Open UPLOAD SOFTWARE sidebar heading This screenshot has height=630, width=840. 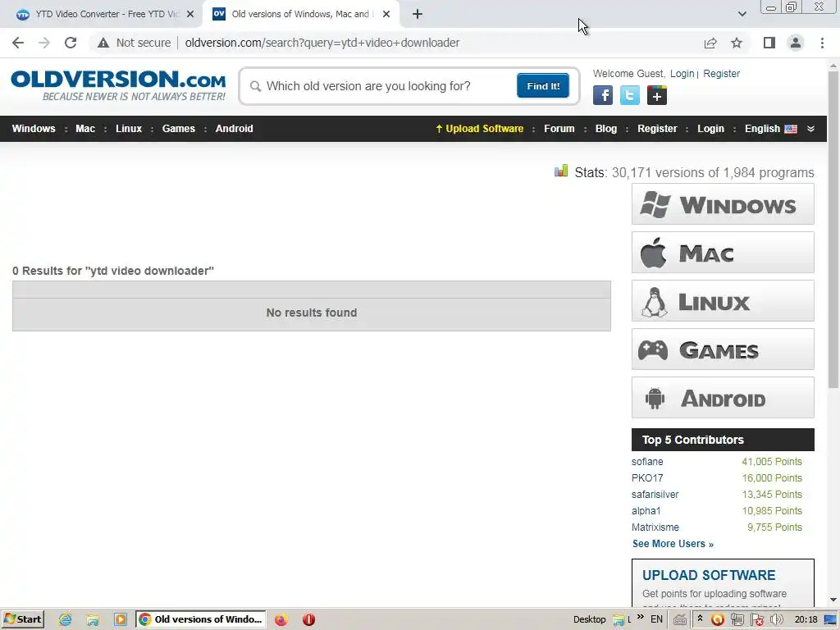coord(709,575)
